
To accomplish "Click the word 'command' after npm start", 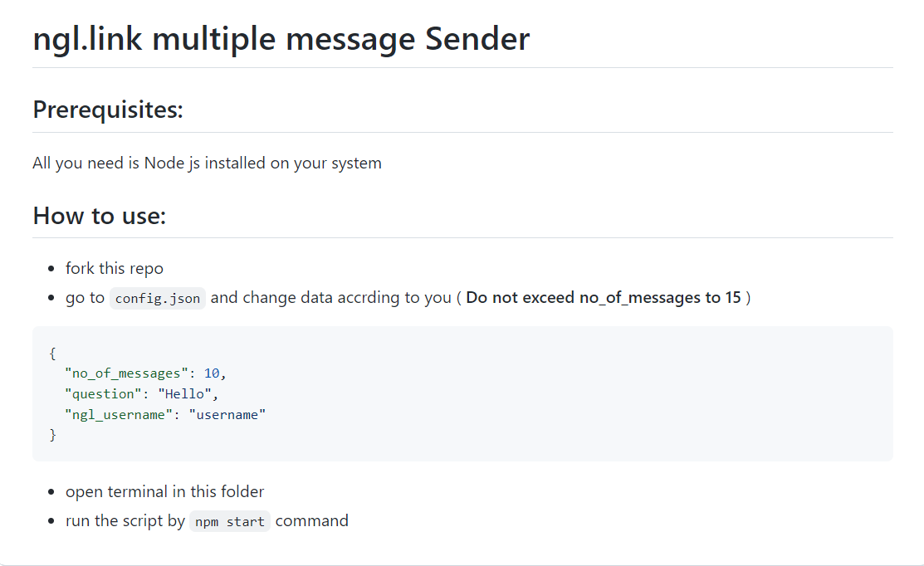I will (311, 521).
